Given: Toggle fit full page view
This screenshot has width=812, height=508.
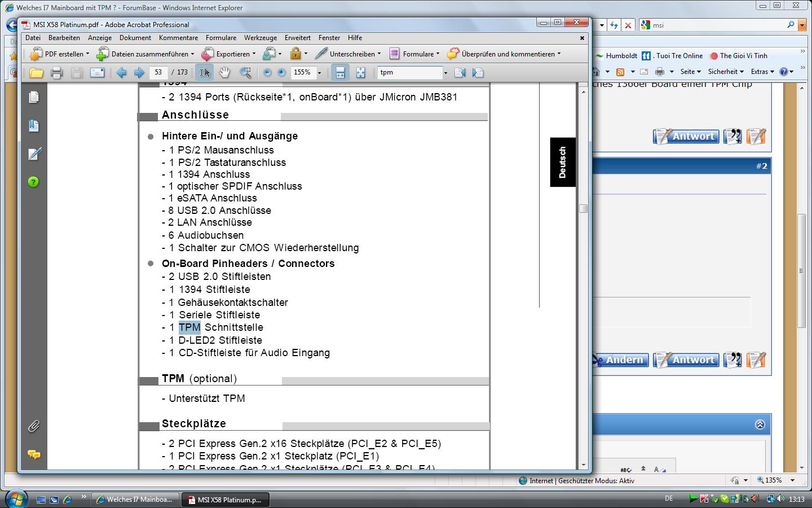Looking at the screenshot, I should tap(360, 72).
